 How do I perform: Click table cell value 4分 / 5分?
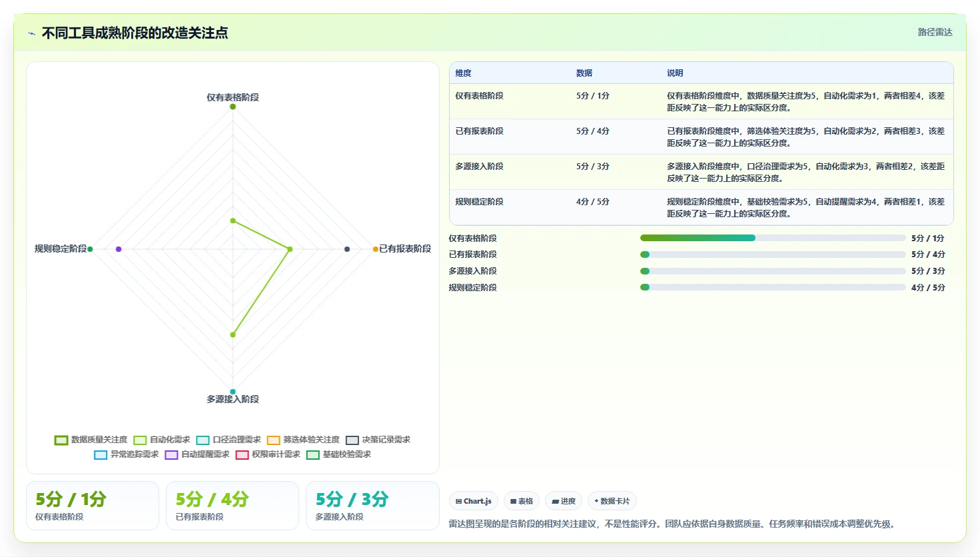(593, 202)
